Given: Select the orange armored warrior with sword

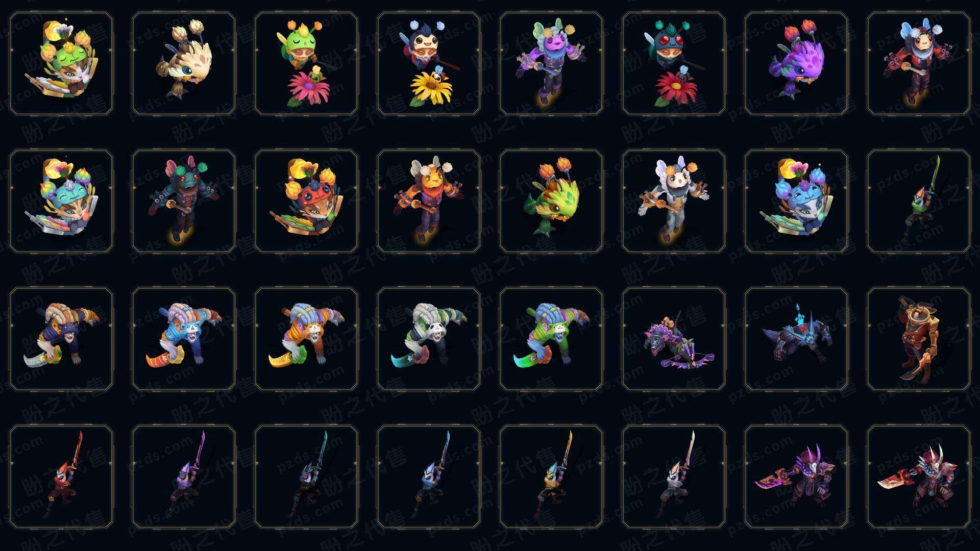Looking at the screenshot, I should 919,339.
